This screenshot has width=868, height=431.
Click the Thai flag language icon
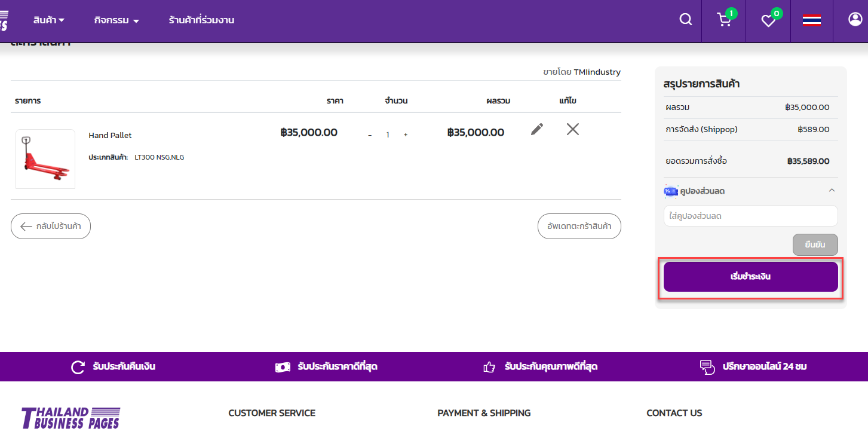point(811,20)
